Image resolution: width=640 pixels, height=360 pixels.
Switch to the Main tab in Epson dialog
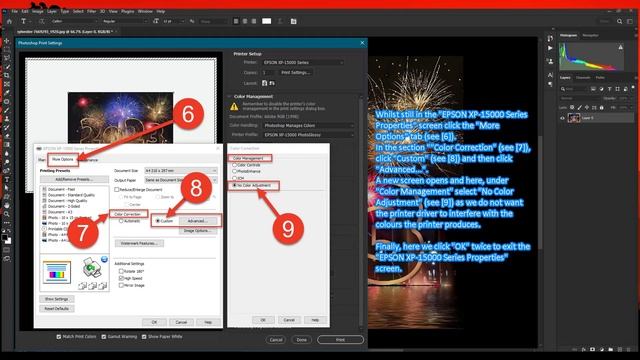[42, 160]
